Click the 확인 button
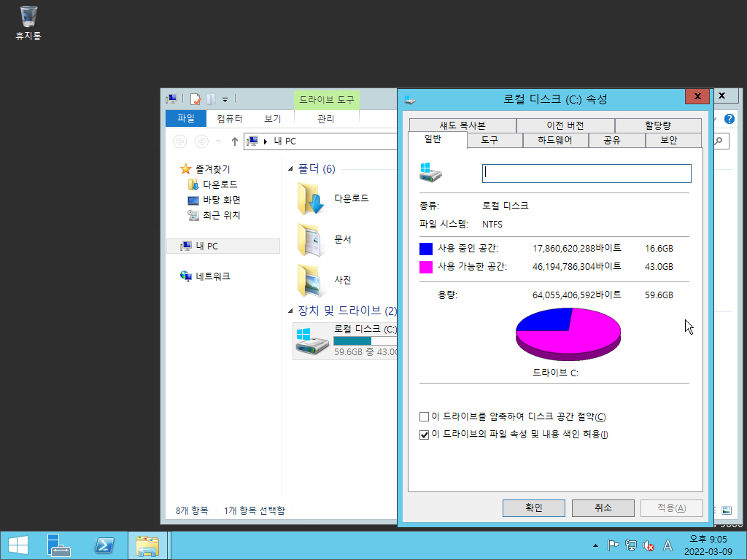The height and width of the screenshot is (560, 747). click(533, 508)
